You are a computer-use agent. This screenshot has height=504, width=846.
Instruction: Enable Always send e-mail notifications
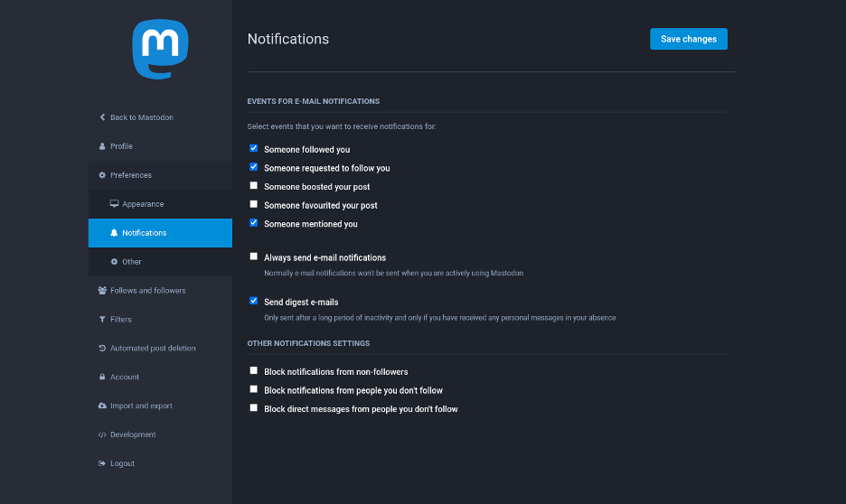point(254,257)
